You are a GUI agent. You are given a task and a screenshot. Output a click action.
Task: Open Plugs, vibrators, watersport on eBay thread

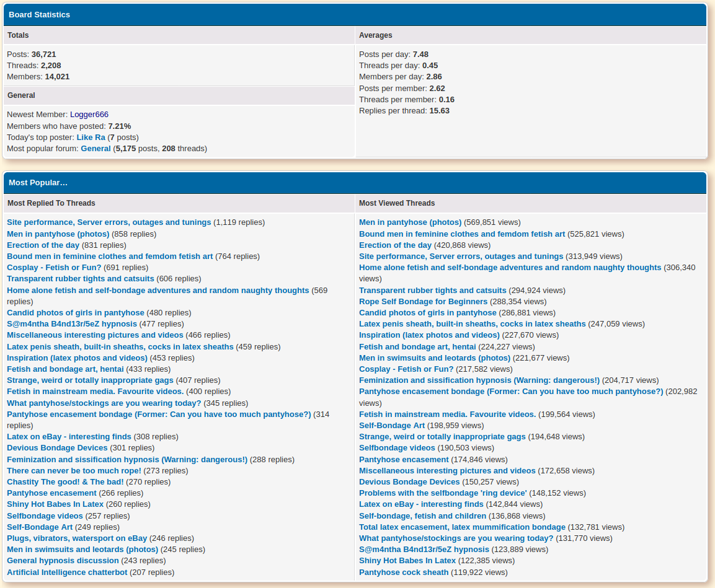pyautogui.click(x=77, y=538)
